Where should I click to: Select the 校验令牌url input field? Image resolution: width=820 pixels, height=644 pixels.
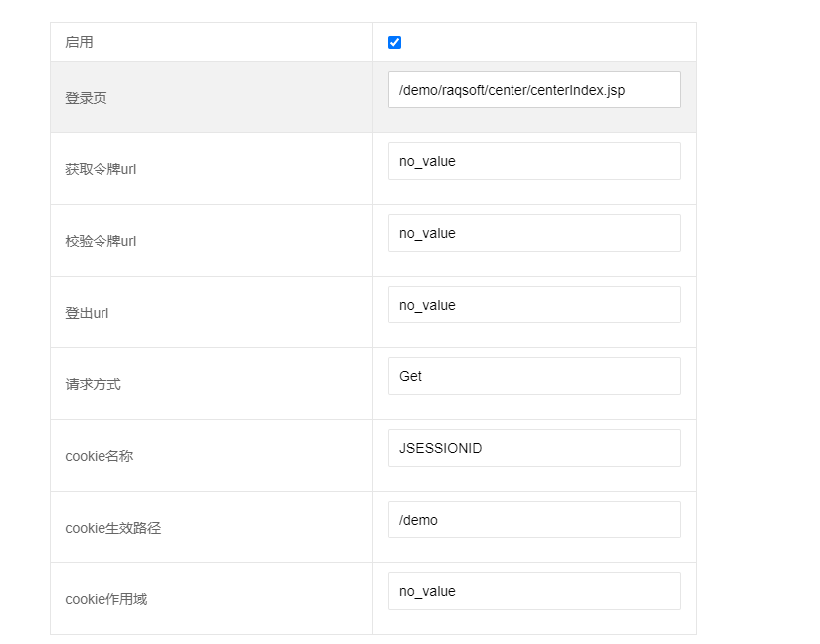click(x=533, y=233)
